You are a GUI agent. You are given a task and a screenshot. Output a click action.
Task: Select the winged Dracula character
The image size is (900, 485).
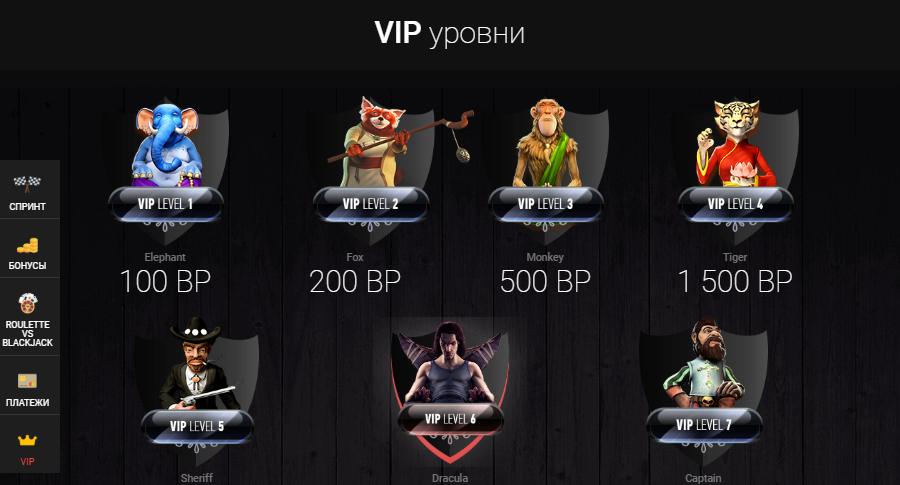(x=449, y=363)
